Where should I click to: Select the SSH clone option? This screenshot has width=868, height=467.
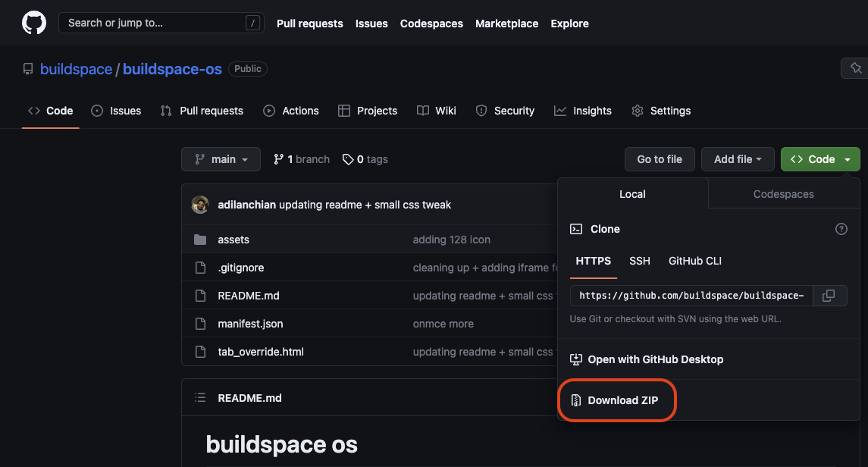(640, 261)
